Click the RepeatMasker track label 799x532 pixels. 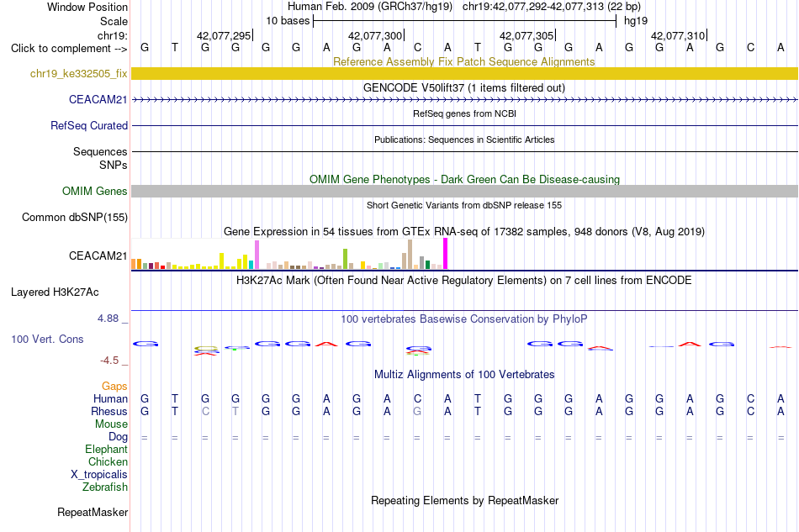click(93, 512)
